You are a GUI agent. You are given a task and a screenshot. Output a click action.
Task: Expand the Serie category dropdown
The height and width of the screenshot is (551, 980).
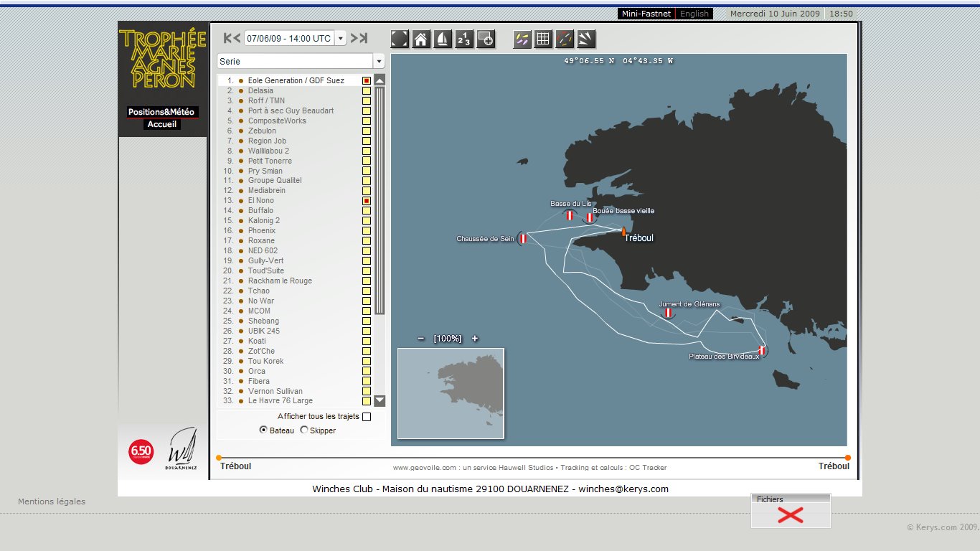[380, 62]
